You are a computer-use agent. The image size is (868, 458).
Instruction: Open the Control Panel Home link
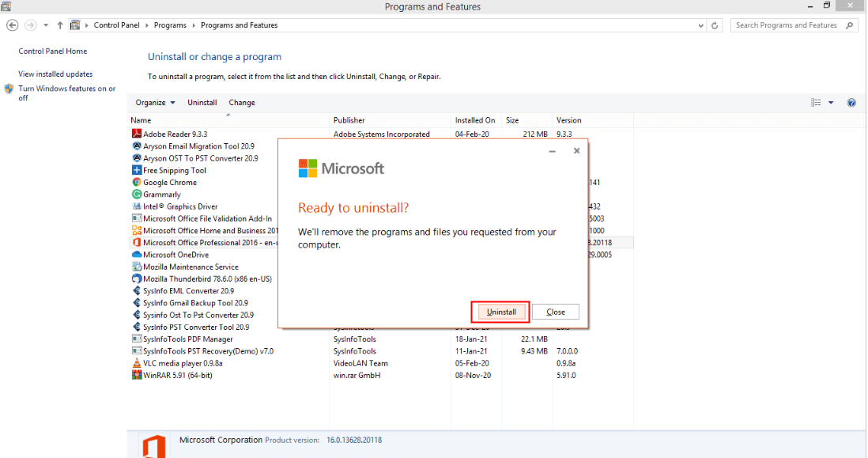click(53, 51)
